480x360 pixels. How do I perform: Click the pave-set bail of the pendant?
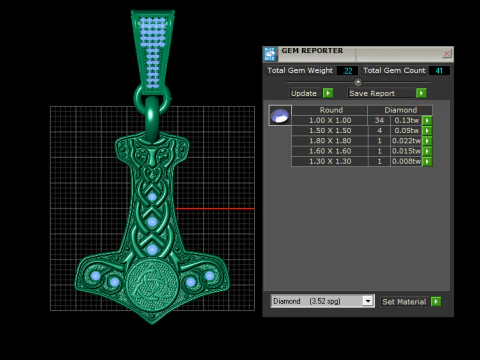point(153,51)
